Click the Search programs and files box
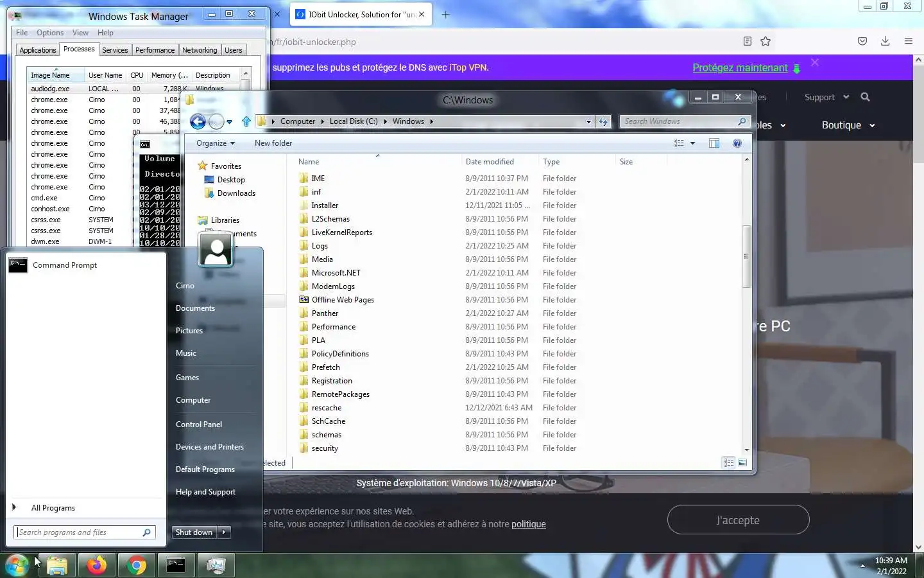The image size is (924, 578). [x=83, y=532]
